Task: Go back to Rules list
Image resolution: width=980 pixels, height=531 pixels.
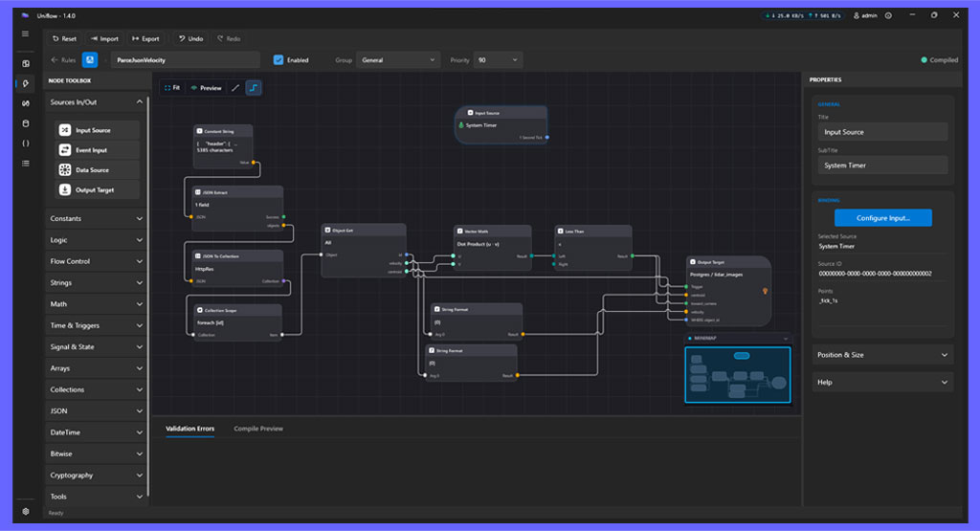Action: (x=63, y=60)
